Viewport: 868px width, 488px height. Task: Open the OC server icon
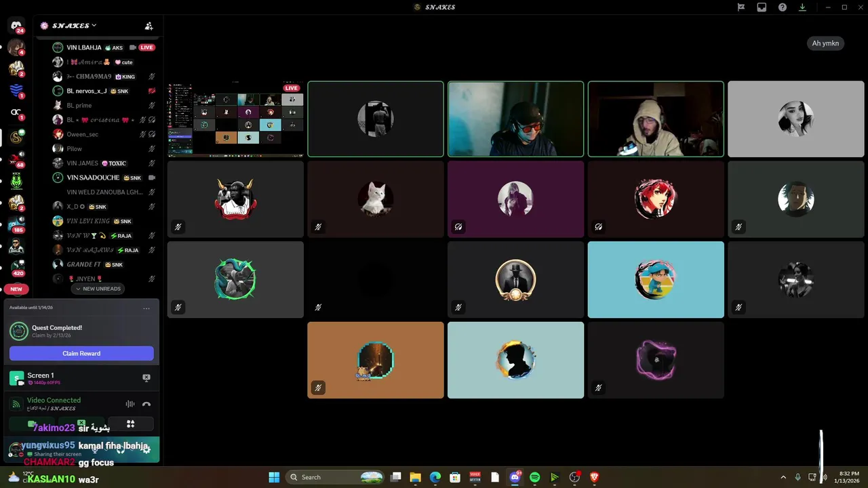click(x=16, y=113)
